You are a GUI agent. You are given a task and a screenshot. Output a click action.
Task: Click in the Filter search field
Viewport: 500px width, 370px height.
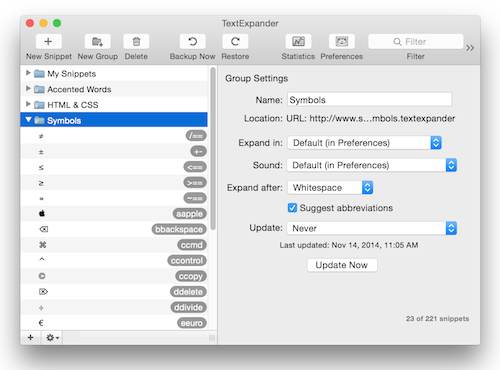point(416,42)
